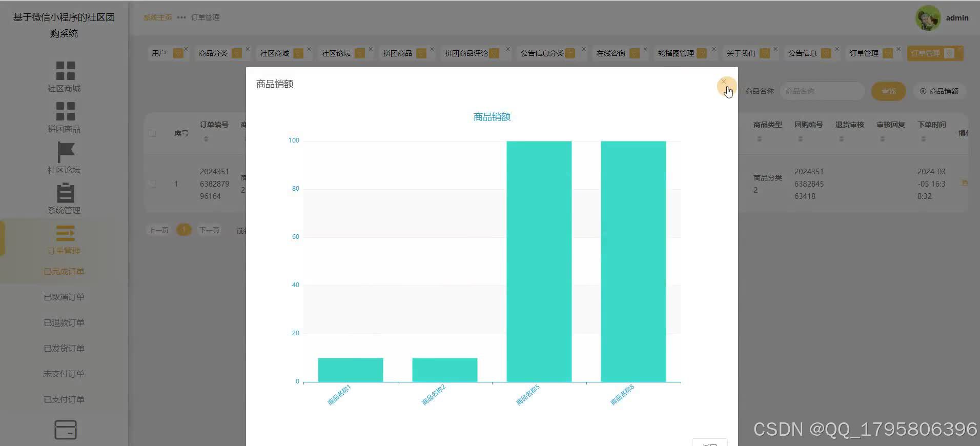Open 未支付订单 submenu item

coord(64,374)
